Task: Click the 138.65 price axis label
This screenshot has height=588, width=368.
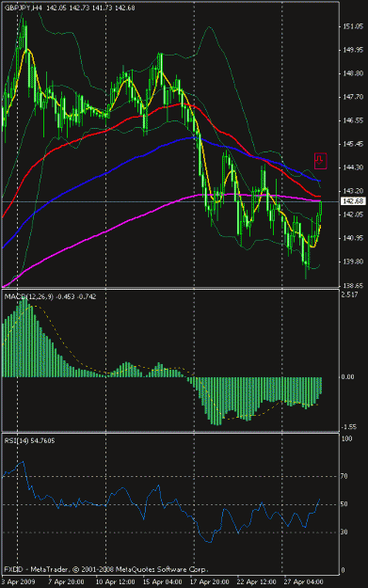Action: coord(353,285)
